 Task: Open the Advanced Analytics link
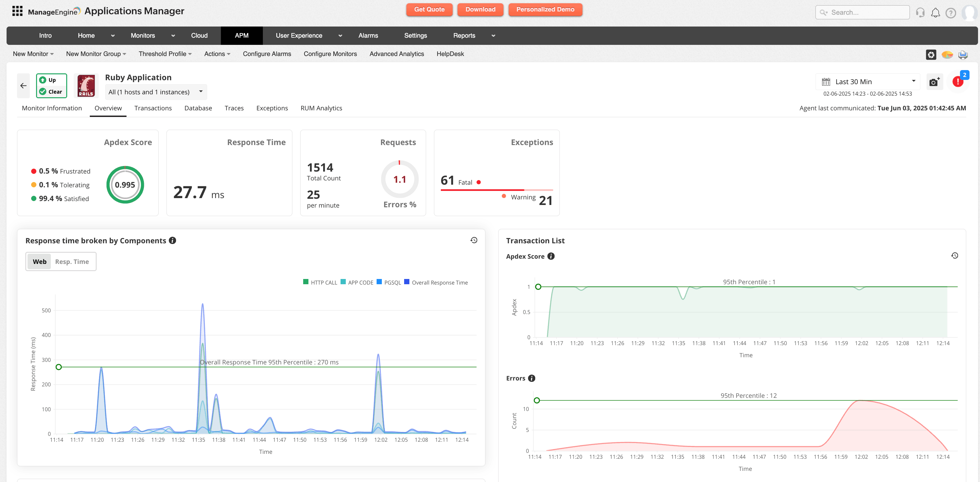tap(396, 54)
